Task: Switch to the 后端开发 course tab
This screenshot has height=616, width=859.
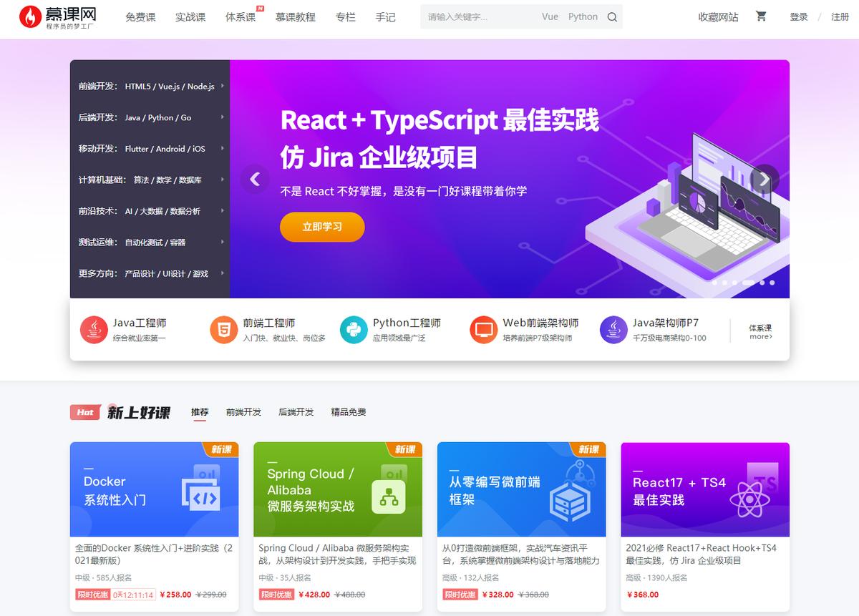Action: 296,412
